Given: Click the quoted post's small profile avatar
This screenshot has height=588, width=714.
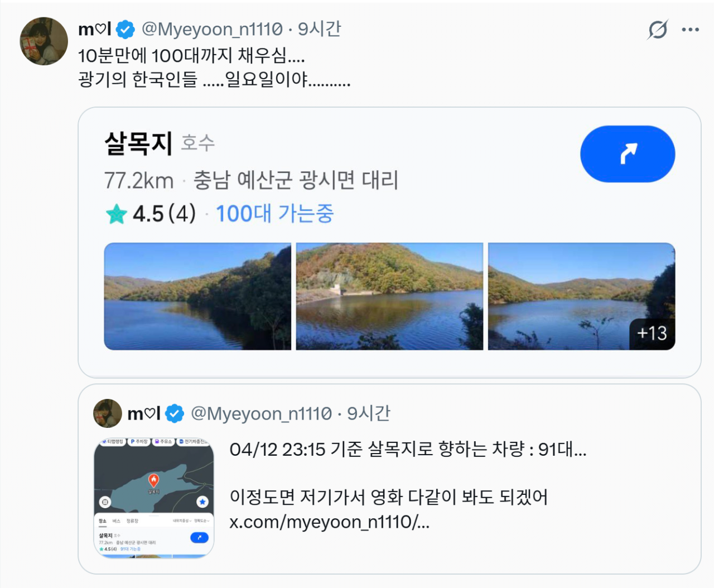Looking at the screenshot, I should pyautogui.click(x=107, y=413).
